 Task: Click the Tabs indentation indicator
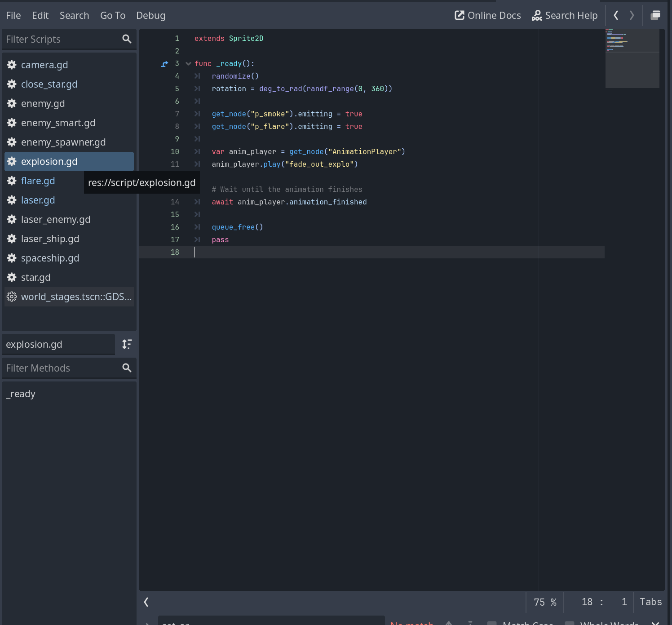point(650,602)
